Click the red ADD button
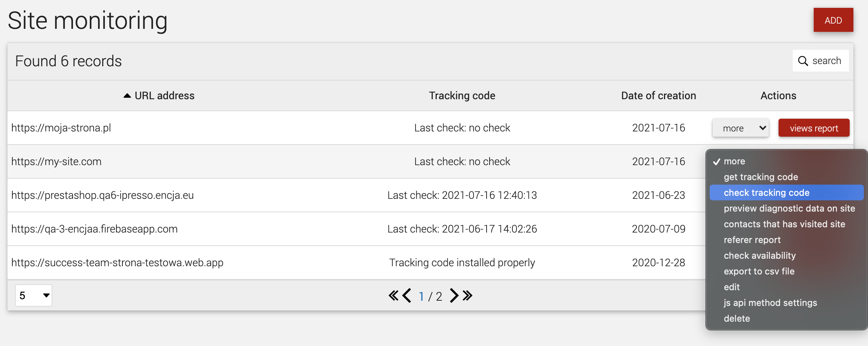The width and height of the screenshot is (868, 346). pyautogui.click(x=833, y=20)
